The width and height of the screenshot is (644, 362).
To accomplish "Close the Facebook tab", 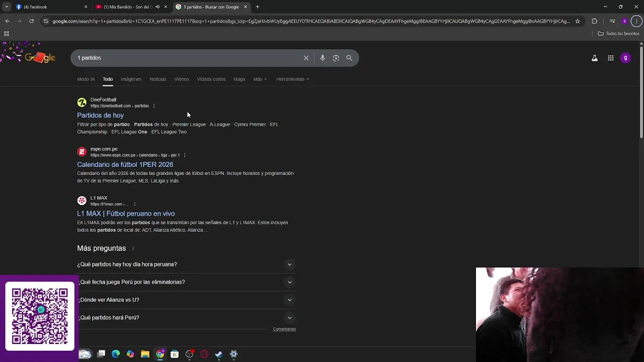I will tap(86, 7).
